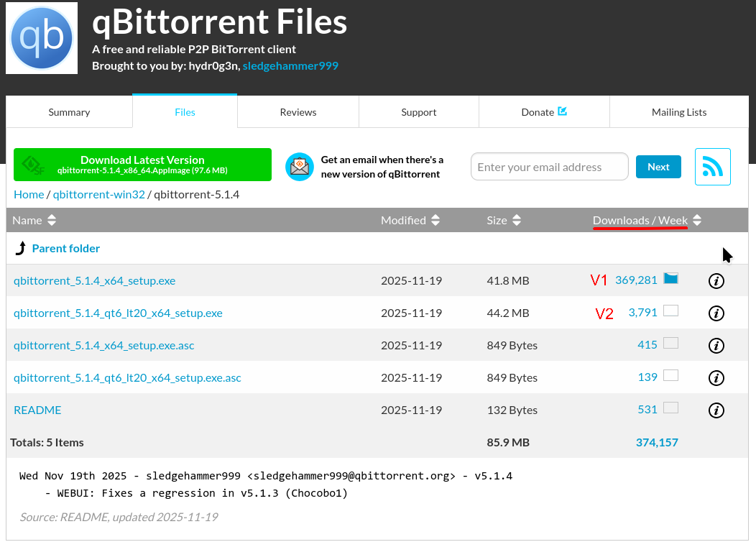Select the Files tab

tap(185, 111)
